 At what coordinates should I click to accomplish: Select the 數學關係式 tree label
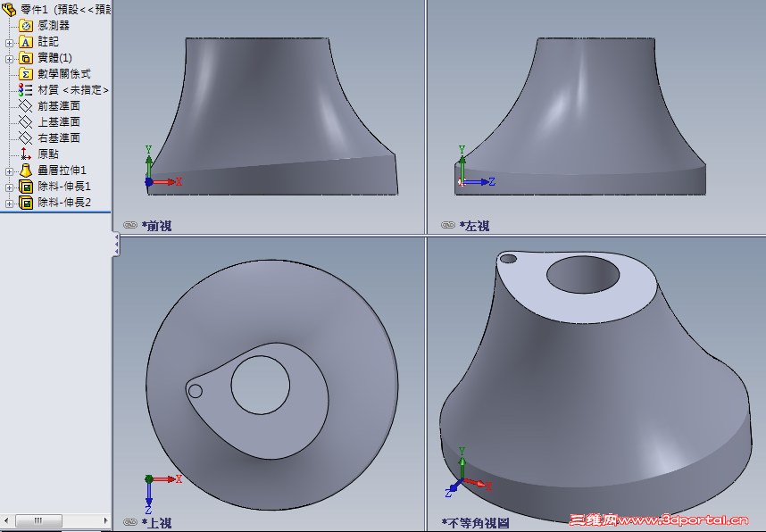[x=64, y=74]
